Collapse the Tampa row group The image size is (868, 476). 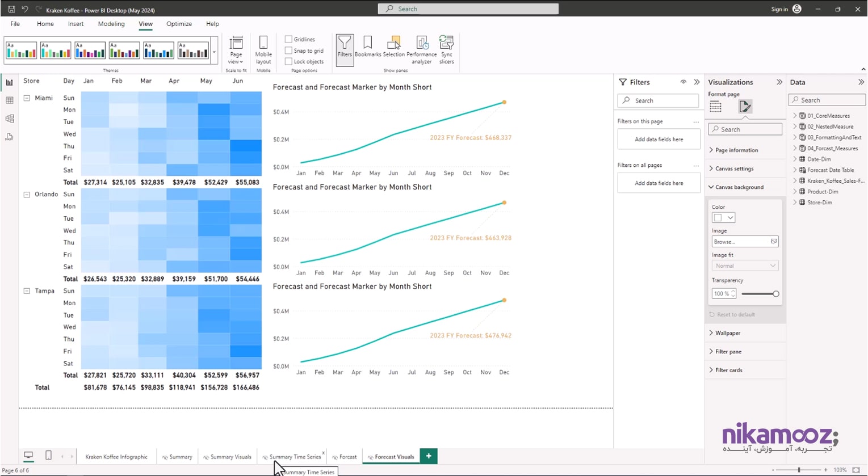(27, 291)
